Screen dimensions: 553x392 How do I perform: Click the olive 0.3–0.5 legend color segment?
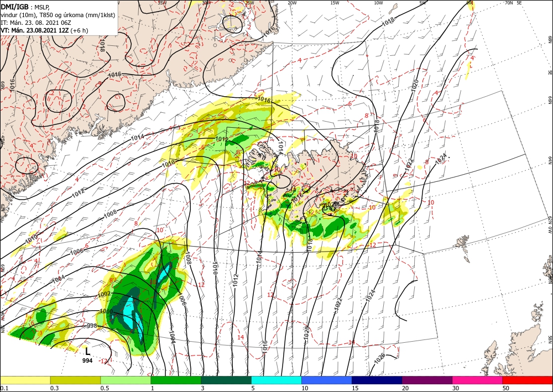point(75,380)
